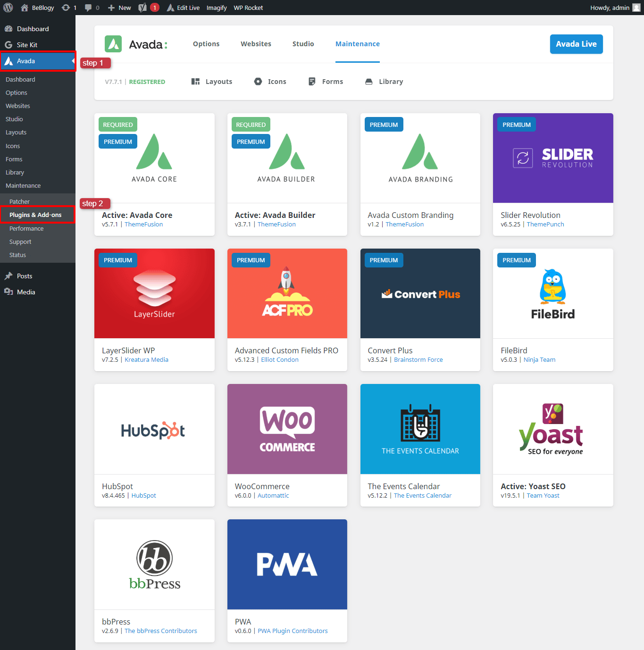Viewport: 644px width, 650px height.
Task: Click the ThemeFusion link under Avada Core
Action: click(x=144, y=225)
